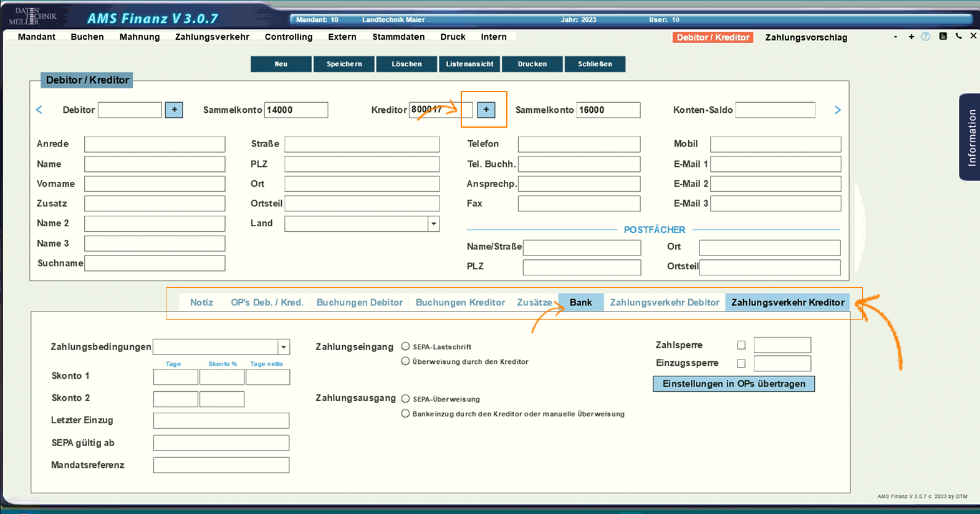Click the plus button next to Debitor field

point(174,110)
